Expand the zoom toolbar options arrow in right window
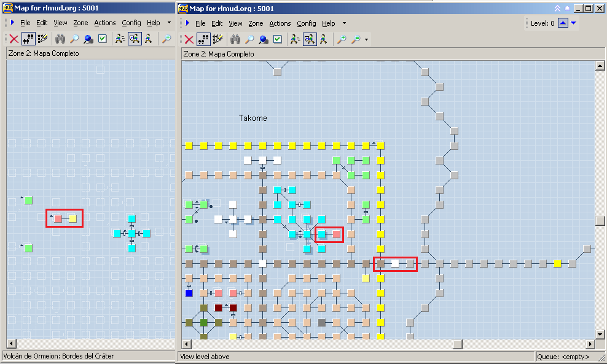 click(367, 40)
